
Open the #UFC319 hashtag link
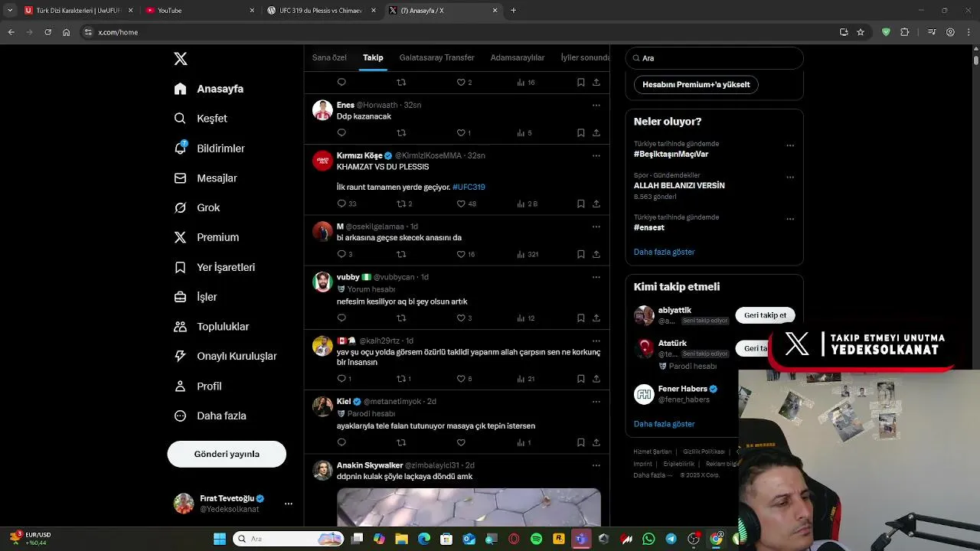469,187
